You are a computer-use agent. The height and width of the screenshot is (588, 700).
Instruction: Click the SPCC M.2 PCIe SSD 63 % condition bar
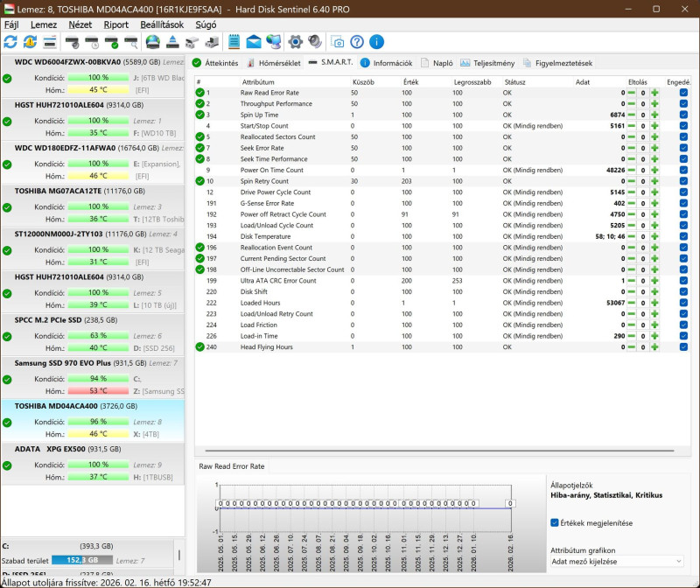98,335
